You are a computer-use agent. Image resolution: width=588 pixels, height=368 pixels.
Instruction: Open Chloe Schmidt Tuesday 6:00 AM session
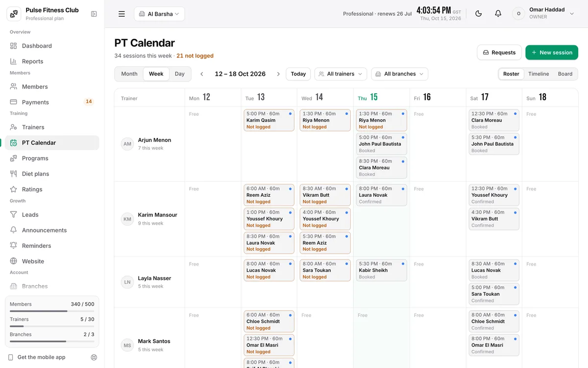[269, 321]
